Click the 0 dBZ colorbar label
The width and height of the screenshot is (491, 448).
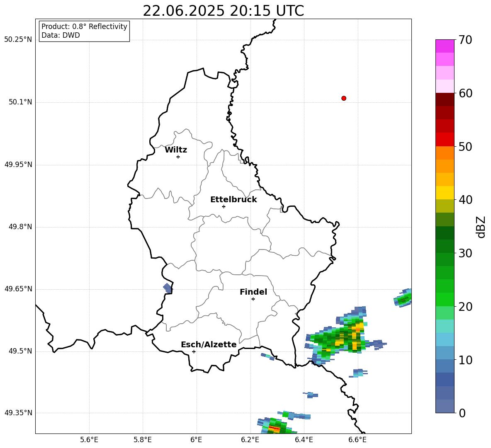coord(462,413)
